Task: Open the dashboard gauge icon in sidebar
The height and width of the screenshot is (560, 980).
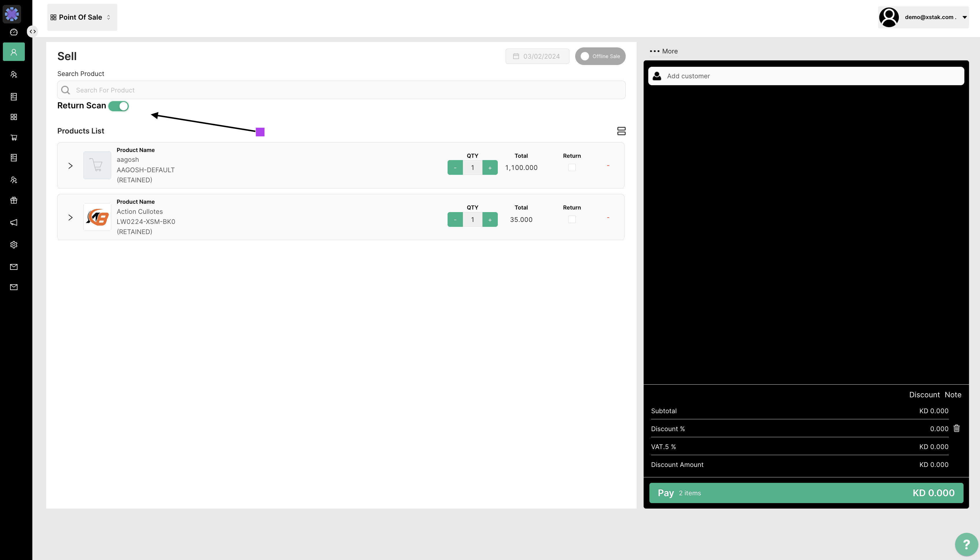Action: tap(14, 32)
